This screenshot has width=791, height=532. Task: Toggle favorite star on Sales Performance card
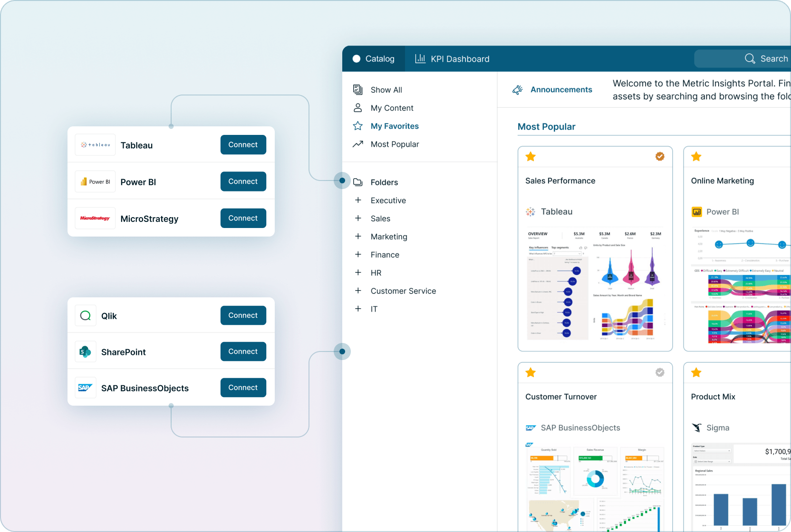[531, 156]
